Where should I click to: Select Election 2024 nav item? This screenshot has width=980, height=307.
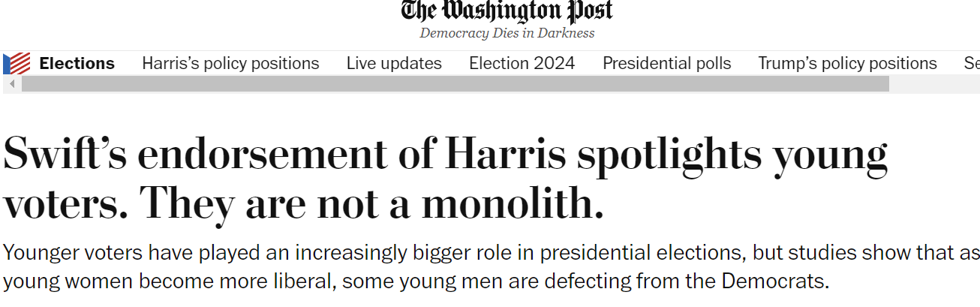[522, 64]
